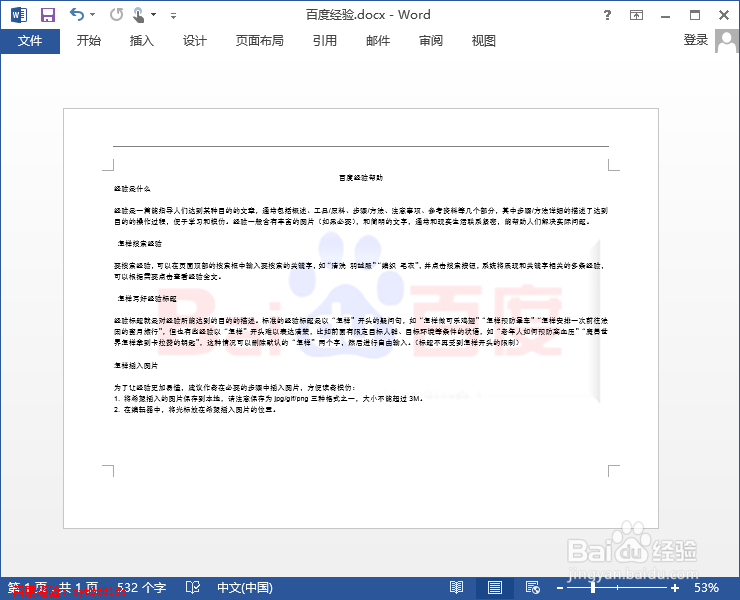
Task: Open the 邮件 (Mailings) tab
Action: (x=378, y=41)
